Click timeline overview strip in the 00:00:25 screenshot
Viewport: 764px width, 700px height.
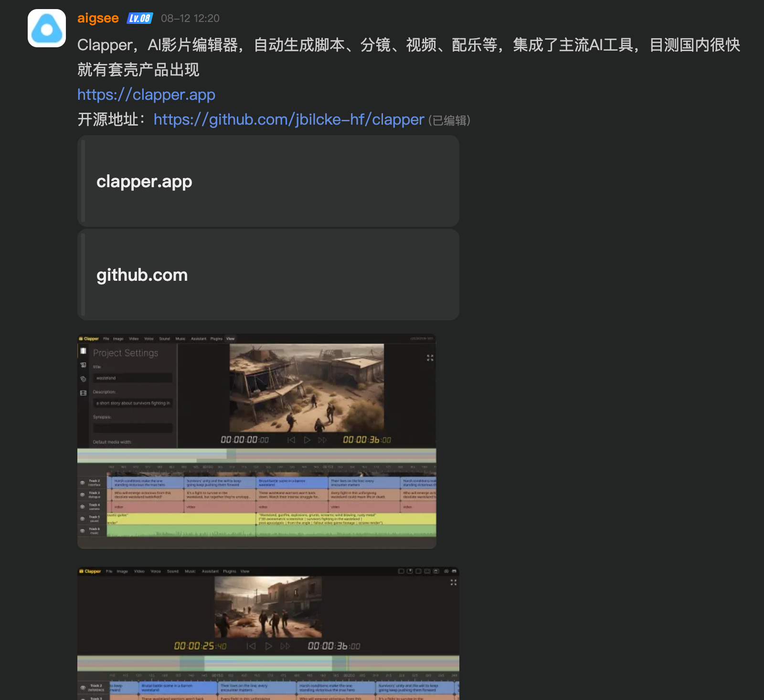268,663
